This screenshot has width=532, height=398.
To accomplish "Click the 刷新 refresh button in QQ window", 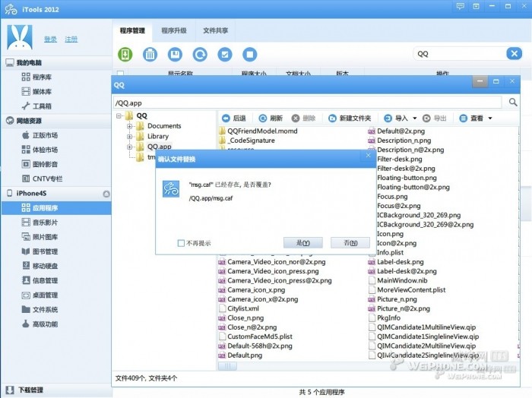I will pos(271,118).
